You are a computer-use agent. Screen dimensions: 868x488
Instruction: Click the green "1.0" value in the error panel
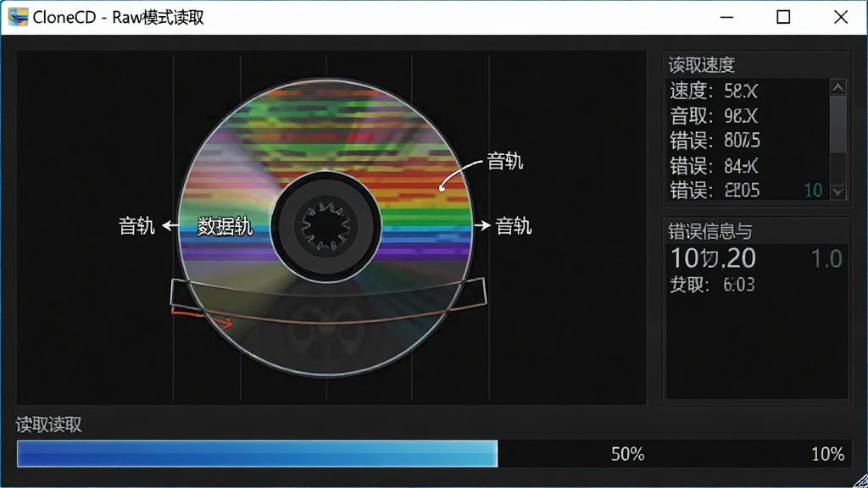826,259
